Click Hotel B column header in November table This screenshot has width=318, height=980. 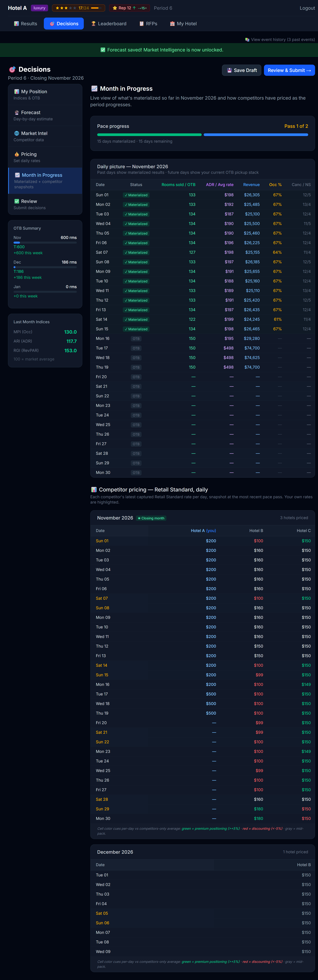click(x=256, y=531)
